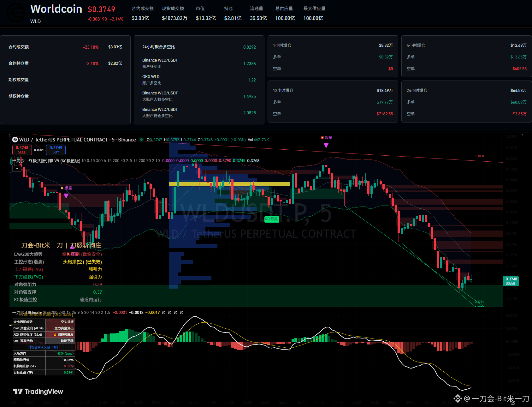Click the 精确执行价 value 0.3796

coord(69,360)
